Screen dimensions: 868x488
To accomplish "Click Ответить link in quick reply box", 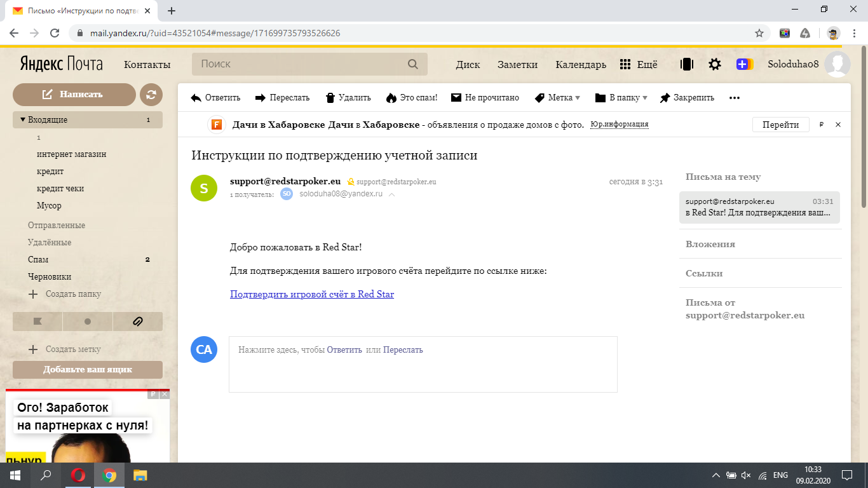I will click(344, 349).
